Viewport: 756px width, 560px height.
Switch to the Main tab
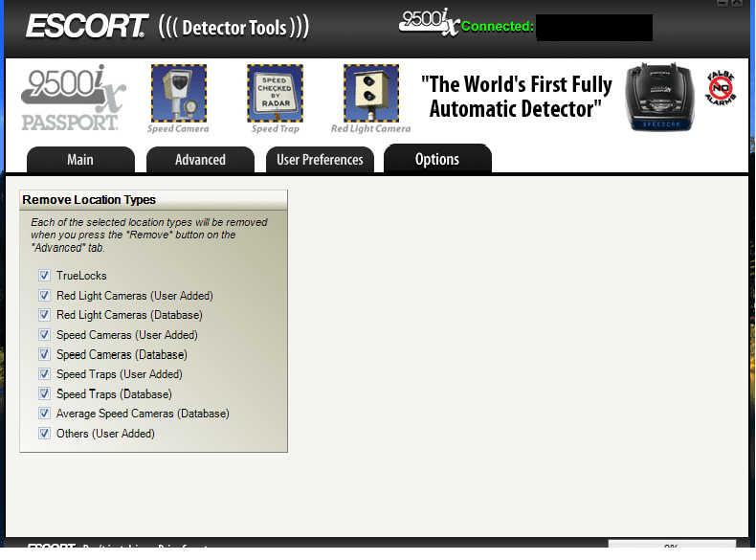tap(80, 160)
